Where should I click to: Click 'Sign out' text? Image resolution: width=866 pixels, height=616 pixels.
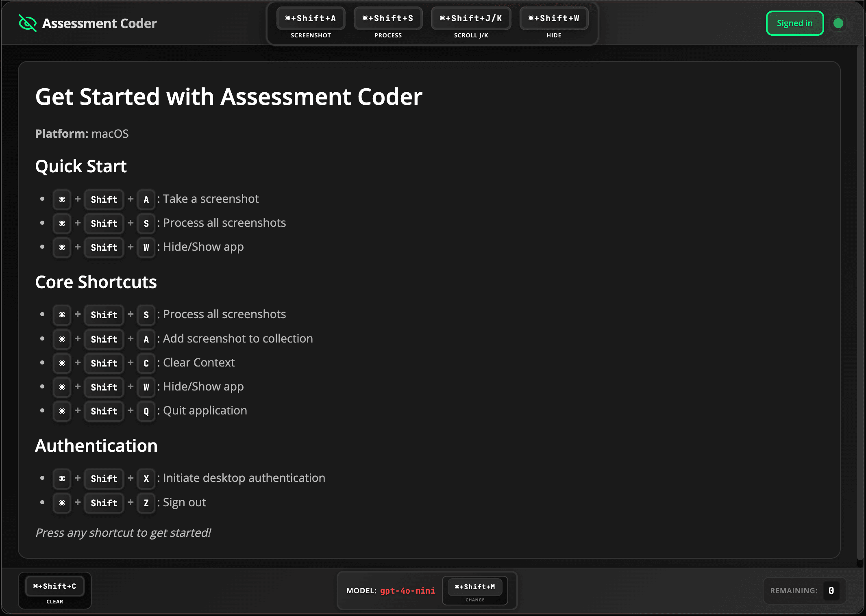pyautogui.click(x=185, y=502)
